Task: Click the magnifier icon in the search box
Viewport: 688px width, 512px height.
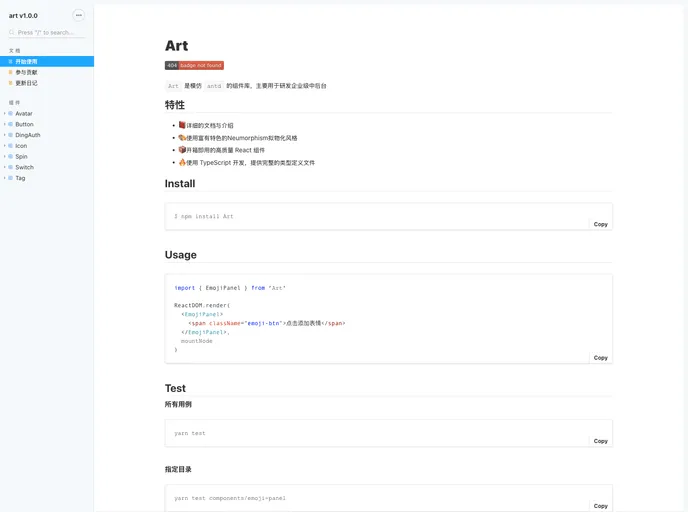Action: (x=11, y=32)
